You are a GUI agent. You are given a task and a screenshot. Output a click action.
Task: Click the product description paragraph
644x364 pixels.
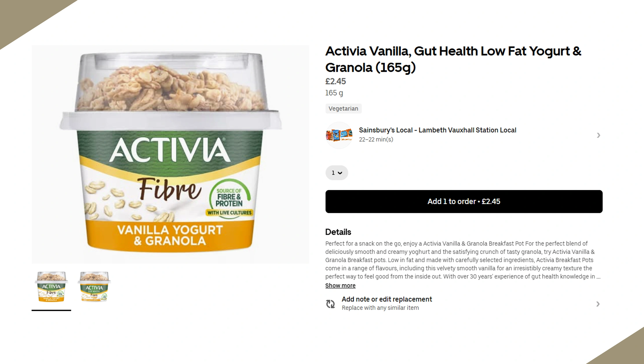(463, 260)
